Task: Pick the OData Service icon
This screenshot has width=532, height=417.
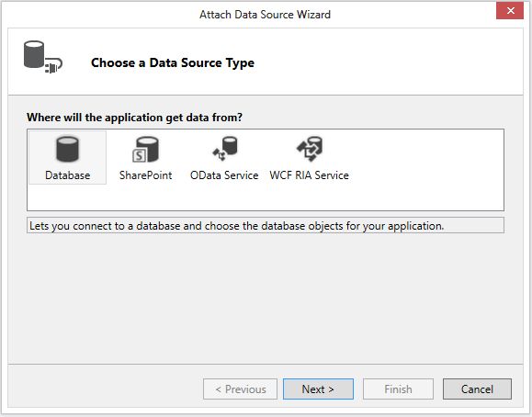Action: click(224, 148)
